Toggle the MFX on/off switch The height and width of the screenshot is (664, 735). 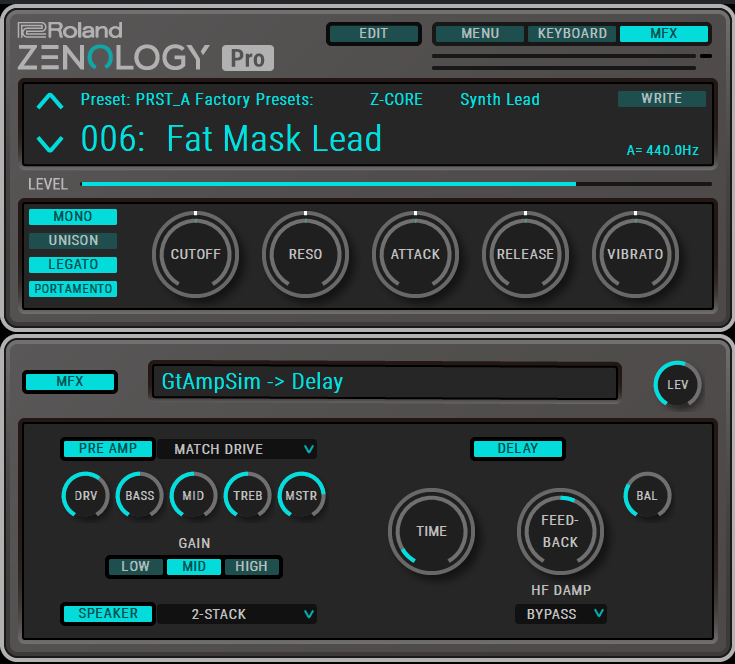click(70, 381)
